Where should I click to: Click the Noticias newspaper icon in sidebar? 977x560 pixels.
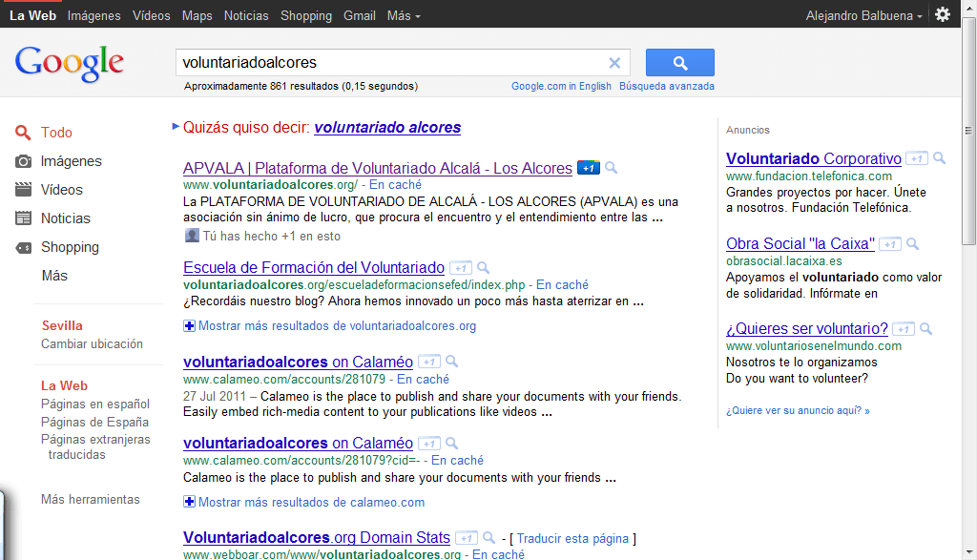click(x=23, y=218)
